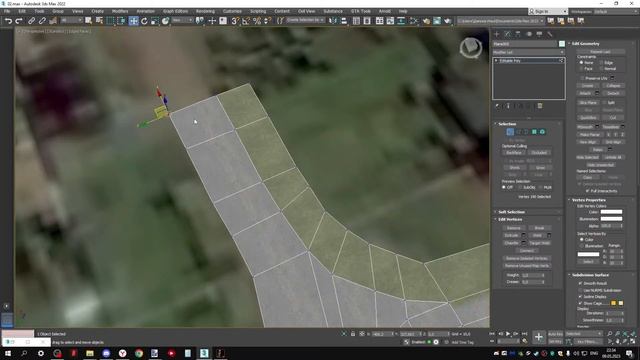This screenshot has height=360, width=640.
Task: Toggle the Angle Snap icon
Action: (246, 21)
